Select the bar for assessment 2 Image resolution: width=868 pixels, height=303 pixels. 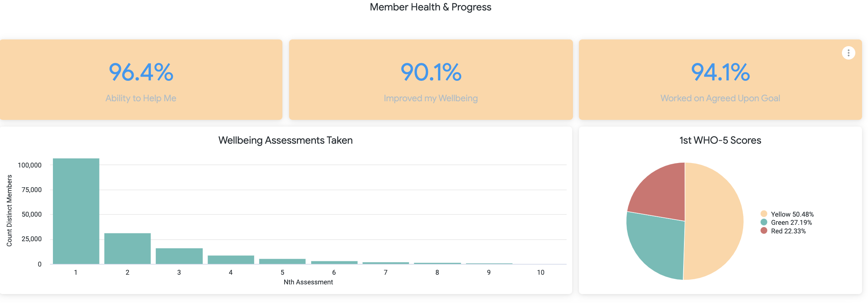pyautogui.click(x=127, y=249)
